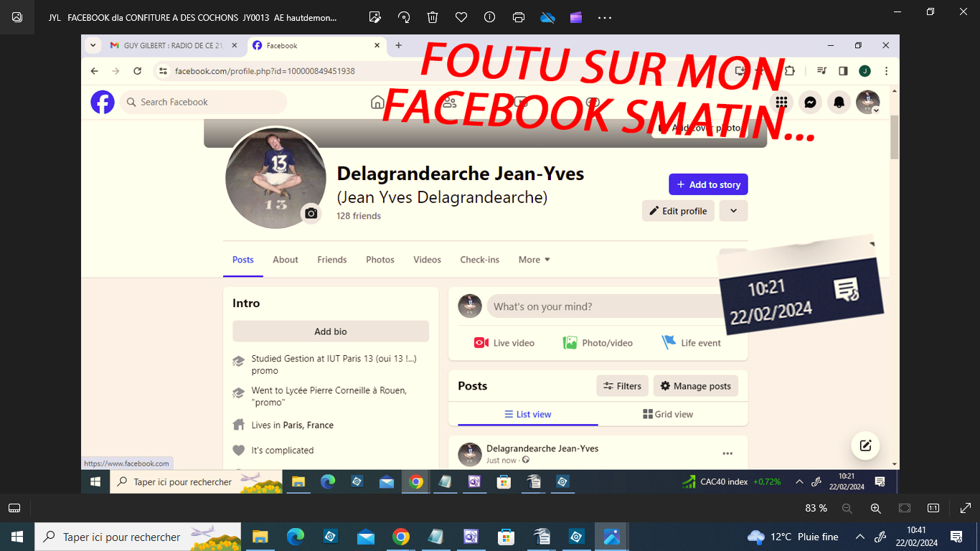
Task: Rotate the image with the Photos rotate icon
Action: point(404,17)
